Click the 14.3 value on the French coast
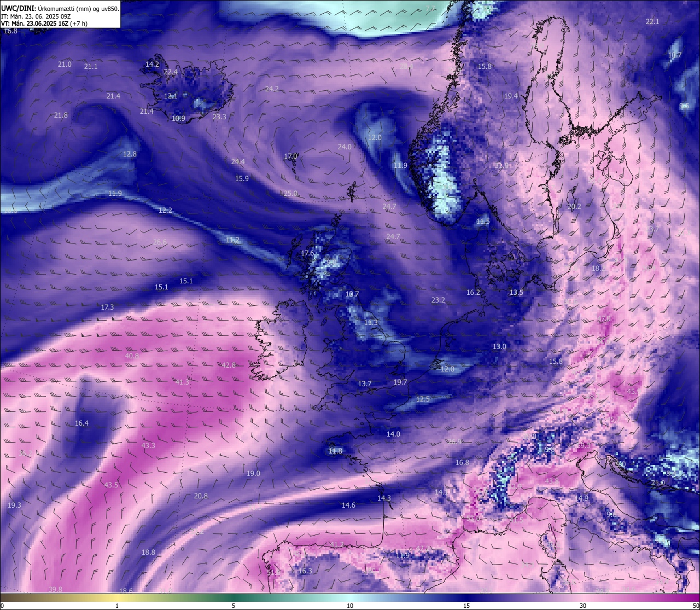 tap(384, 498)
